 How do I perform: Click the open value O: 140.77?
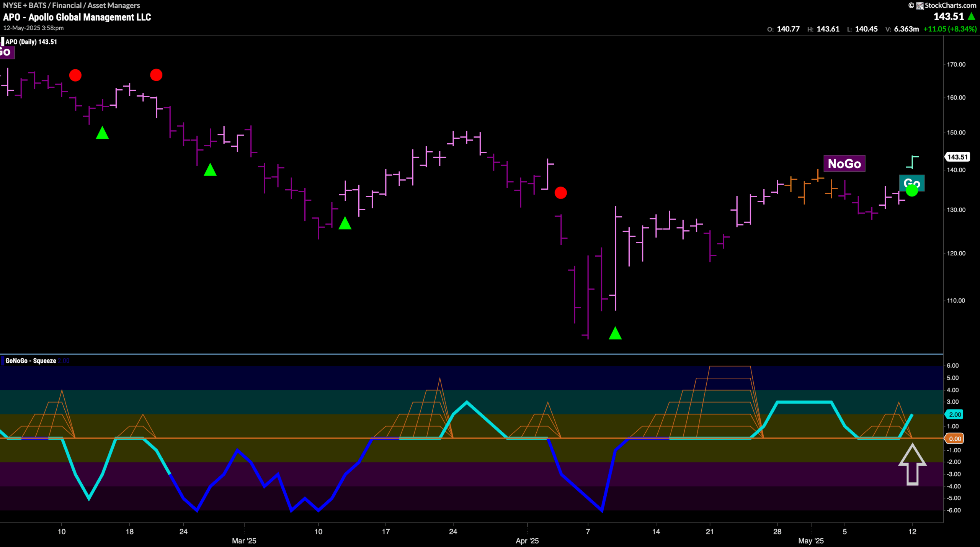pos(783,29)
